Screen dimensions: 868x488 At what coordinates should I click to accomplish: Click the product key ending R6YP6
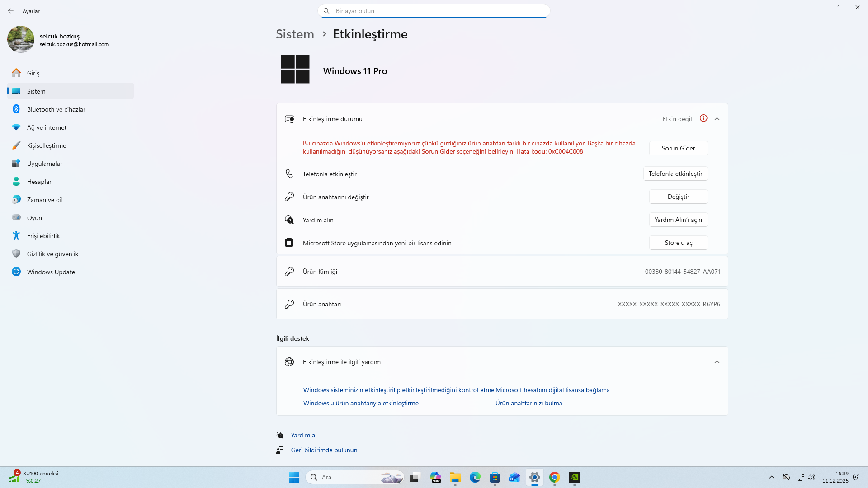click(669, 304)
